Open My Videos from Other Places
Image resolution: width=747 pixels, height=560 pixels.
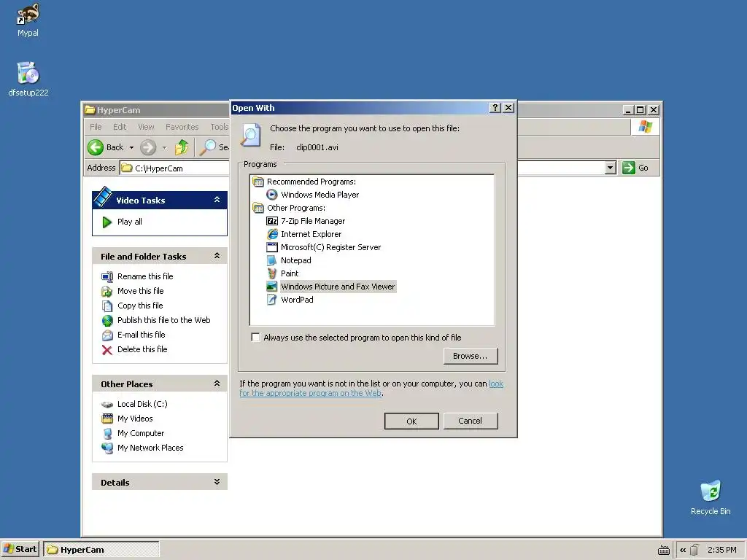click(x=135, y=419)
